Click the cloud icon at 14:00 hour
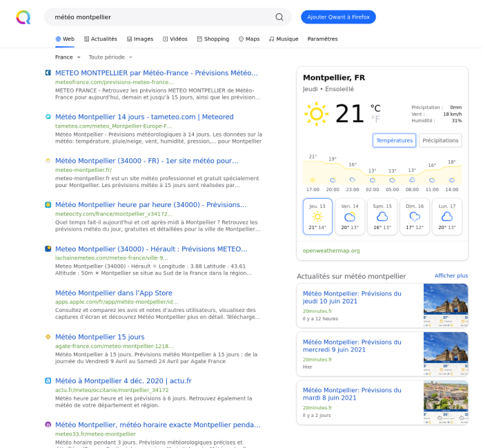483x448 pixels. coord(452,180)
